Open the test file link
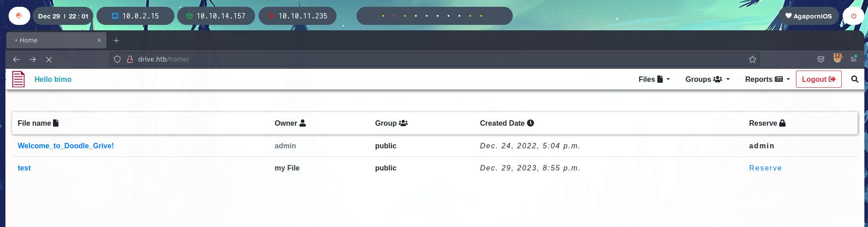Viewport: 868px width, 227px height. click(x=24, y=168)
